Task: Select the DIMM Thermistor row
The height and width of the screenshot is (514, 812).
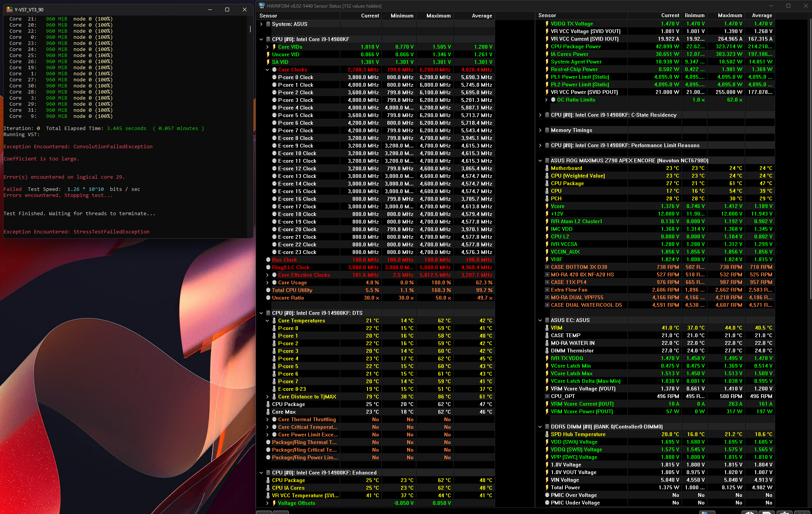Action: click(655, 351)
